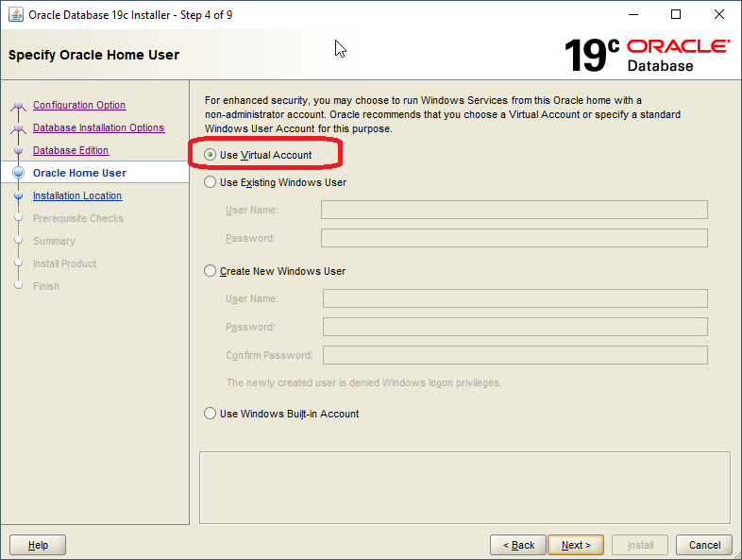Cancel the installation
The image size is (742, 560).
click(704, 545)
